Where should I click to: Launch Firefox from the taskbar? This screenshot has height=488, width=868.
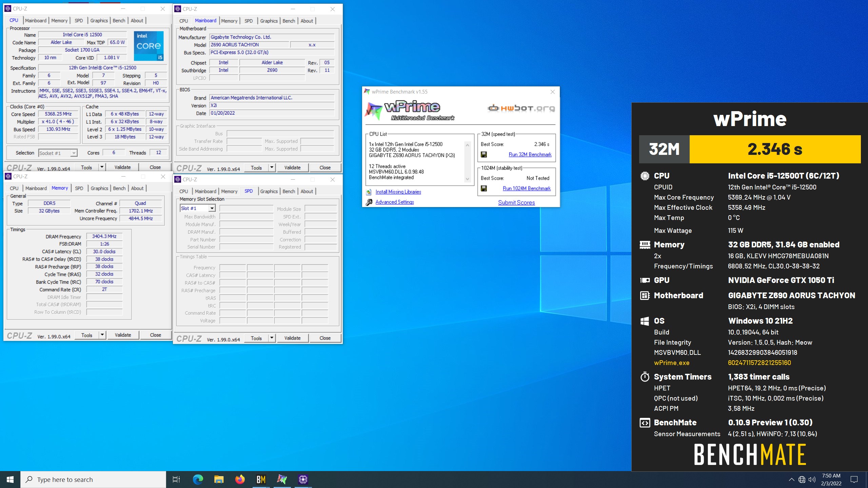tap(240, 480)
